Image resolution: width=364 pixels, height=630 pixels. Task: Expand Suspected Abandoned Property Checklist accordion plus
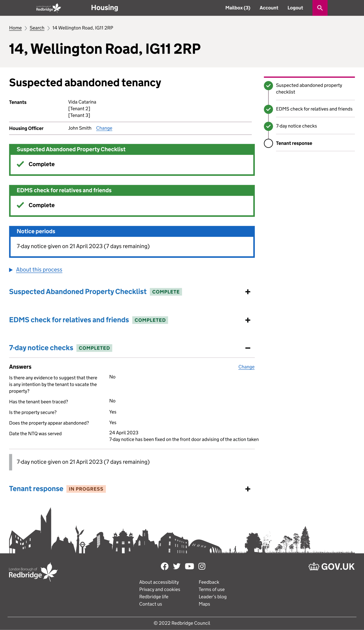247,292
